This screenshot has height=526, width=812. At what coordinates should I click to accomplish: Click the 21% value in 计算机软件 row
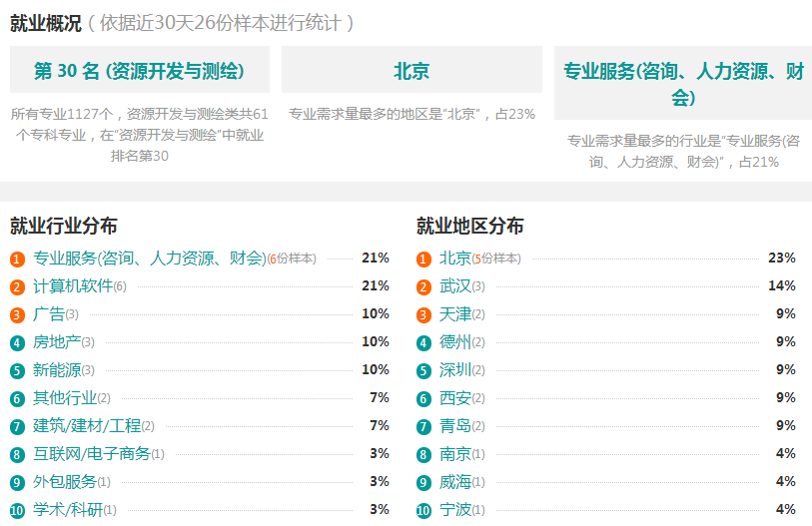376,285
